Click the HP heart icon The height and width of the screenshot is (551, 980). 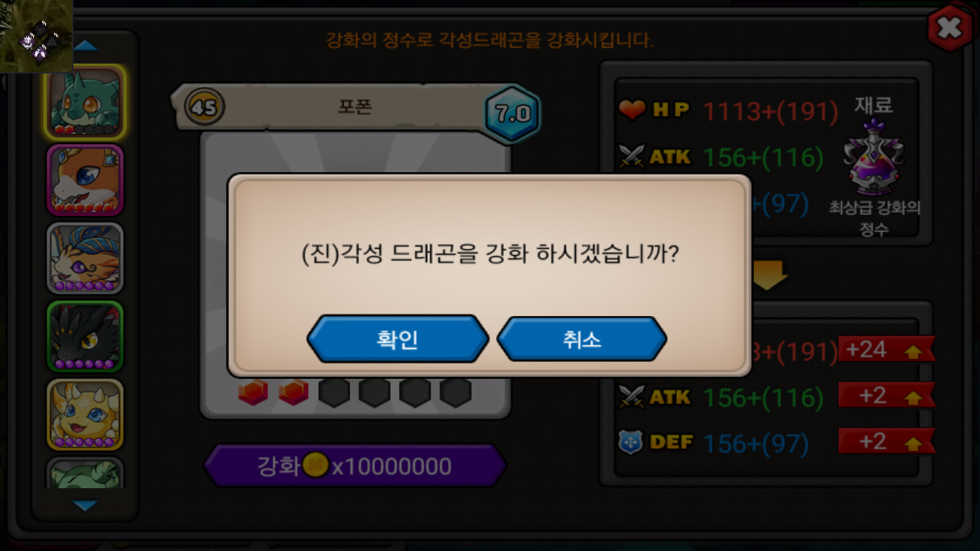(632, 110)
